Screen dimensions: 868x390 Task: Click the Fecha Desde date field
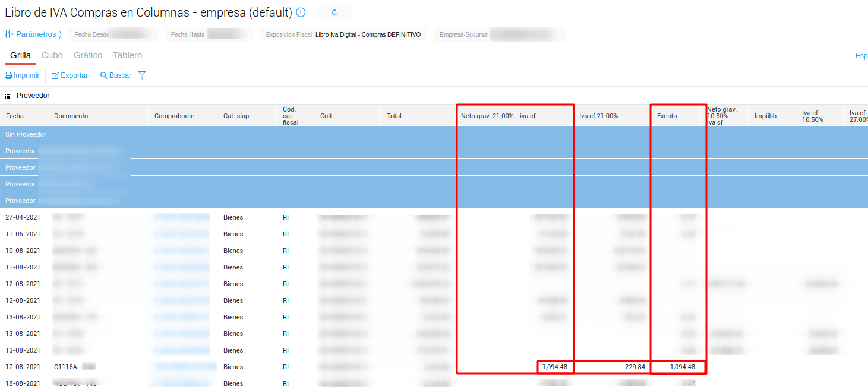click(x=113, y=34)
